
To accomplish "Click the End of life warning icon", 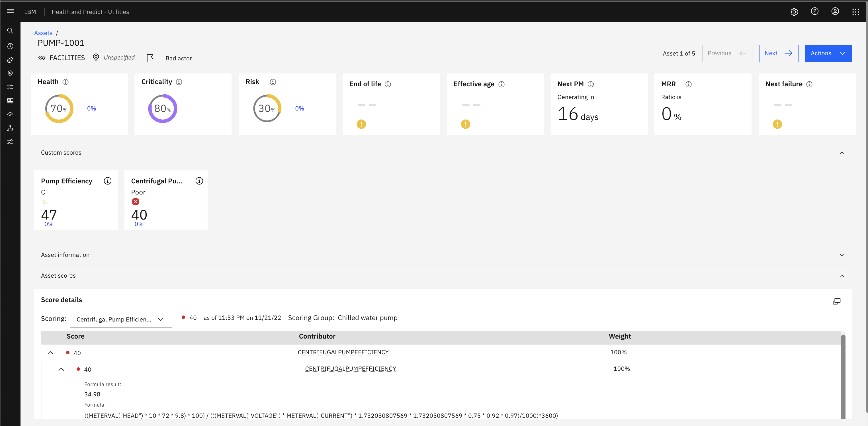I will click(361, 124).
